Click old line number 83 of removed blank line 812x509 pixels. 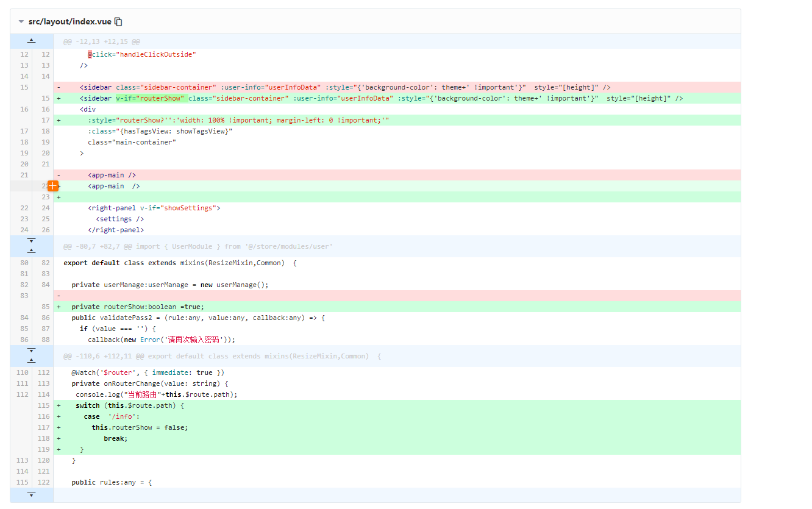coord(24,296)
